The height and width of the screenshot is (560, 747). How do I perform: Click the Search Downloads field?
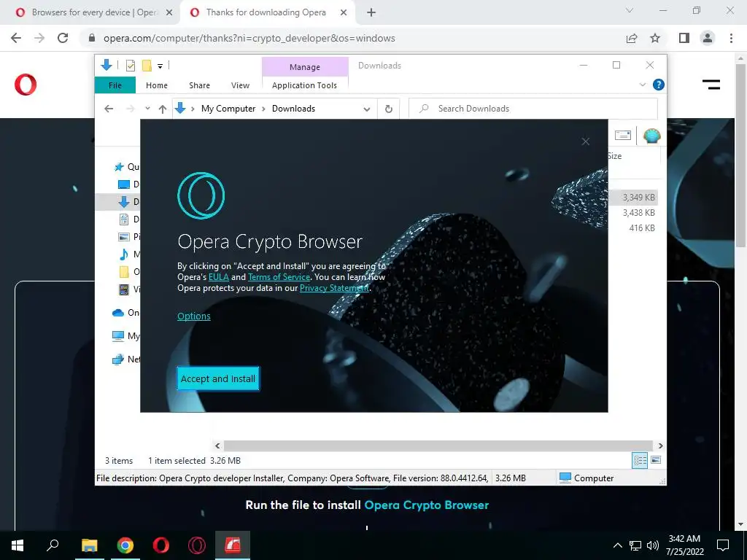pyautogui.click(x=533, y=109)
